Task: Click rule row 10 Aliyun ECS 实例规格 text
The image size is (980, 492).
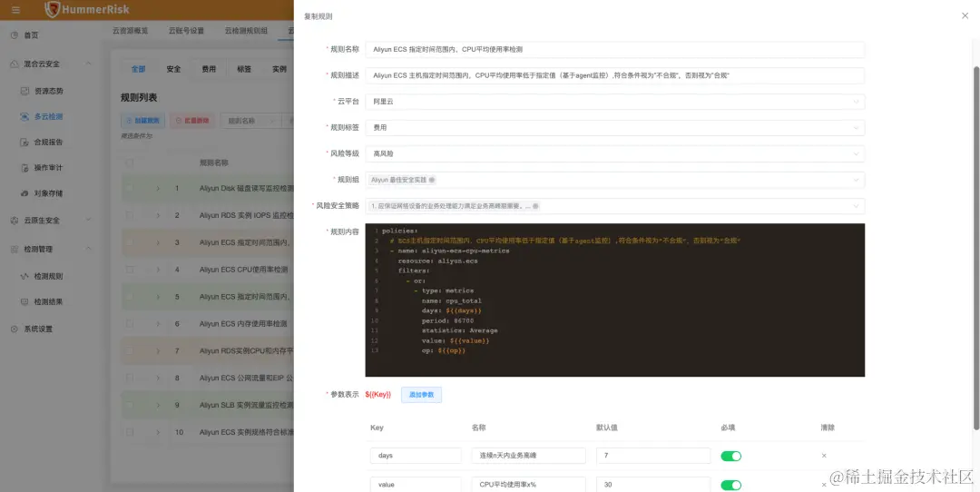Action: click(246, 432)
